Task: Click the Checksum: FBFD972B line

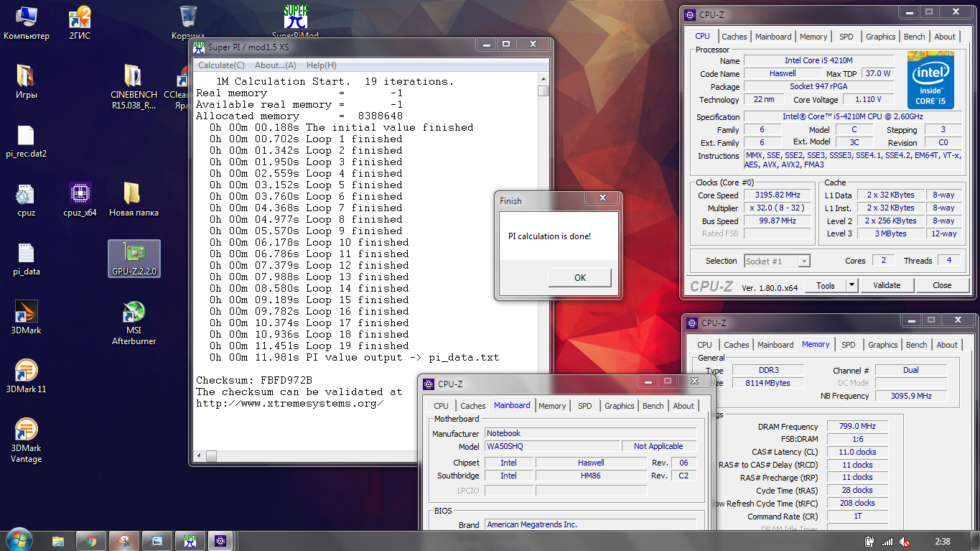Action: 254,380
